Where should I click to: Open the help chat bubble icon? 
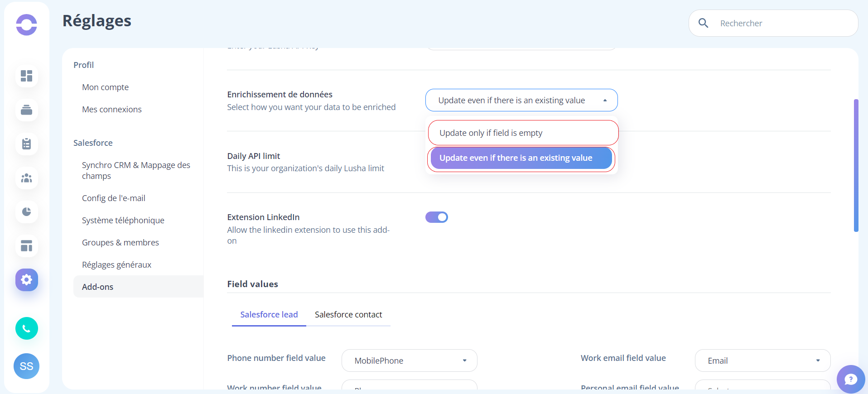(x=851, y=379)
